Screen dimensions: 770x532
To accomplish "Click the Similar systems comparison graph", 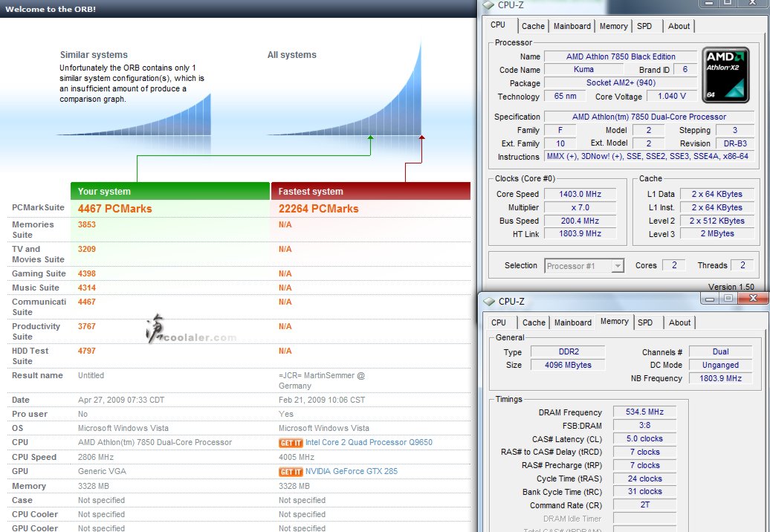I will point(134,114).
